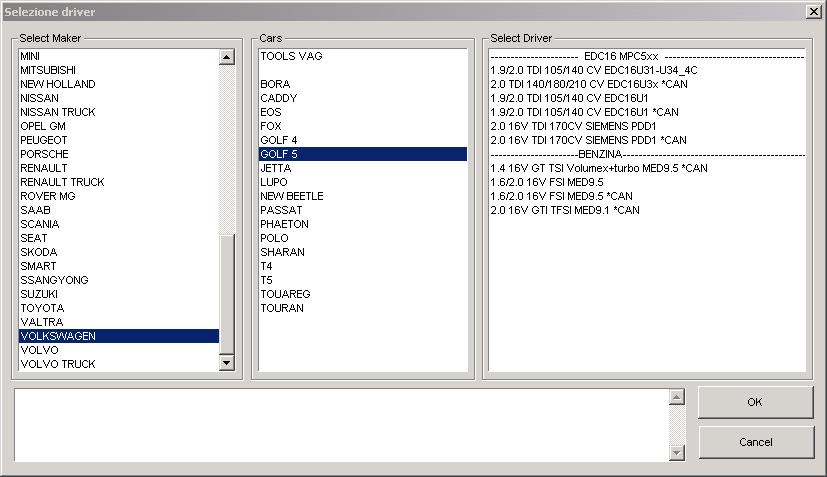Select SMART maker
This screenshot has height=477, width=827.
pyautogui.click(x=119, y=266)
